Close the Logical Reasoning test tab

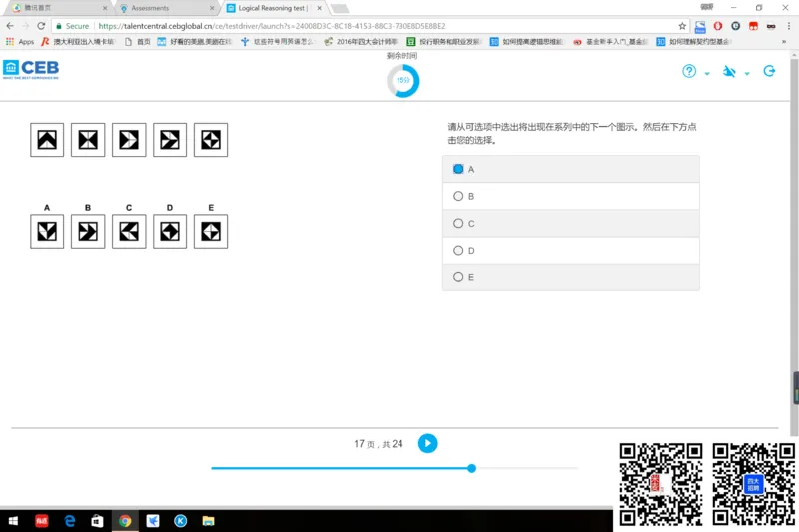[x=319, y=8]
